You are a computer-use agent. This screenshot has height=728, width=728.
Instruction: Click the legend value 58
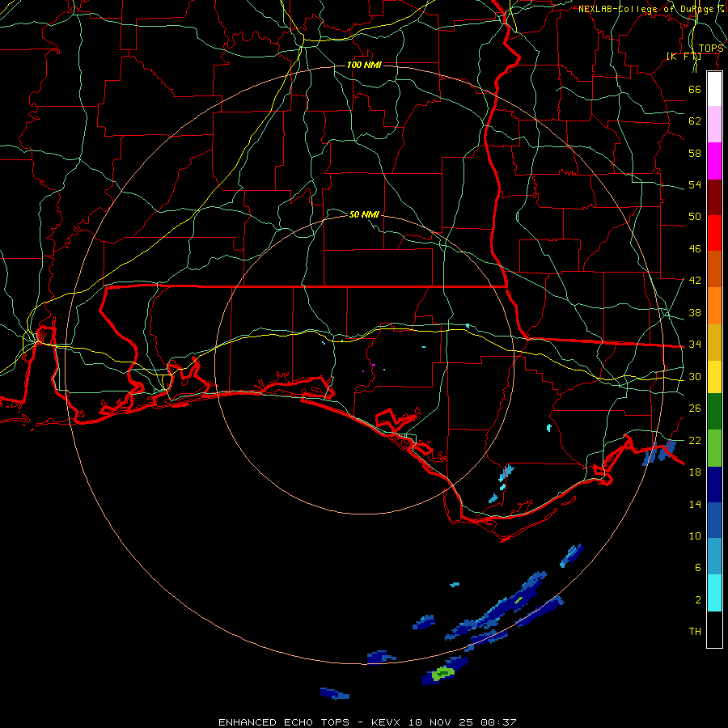pos(695,153)
